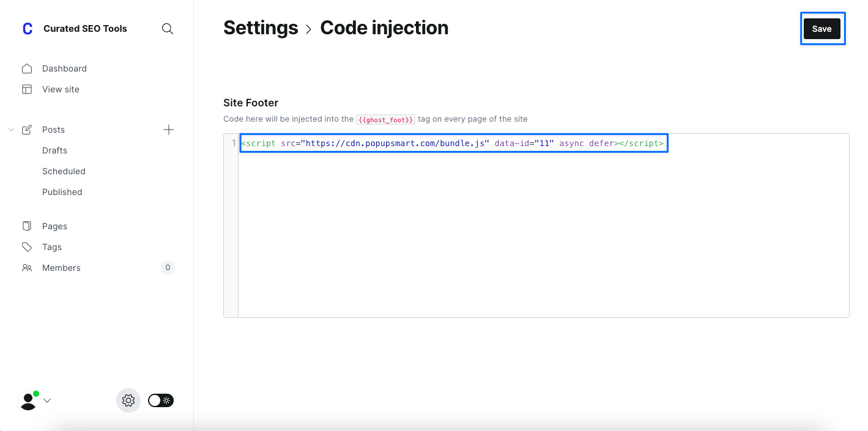Click the Site Footer heading
The width and height of the screenshot is (868, 431).
coord(251,103)
